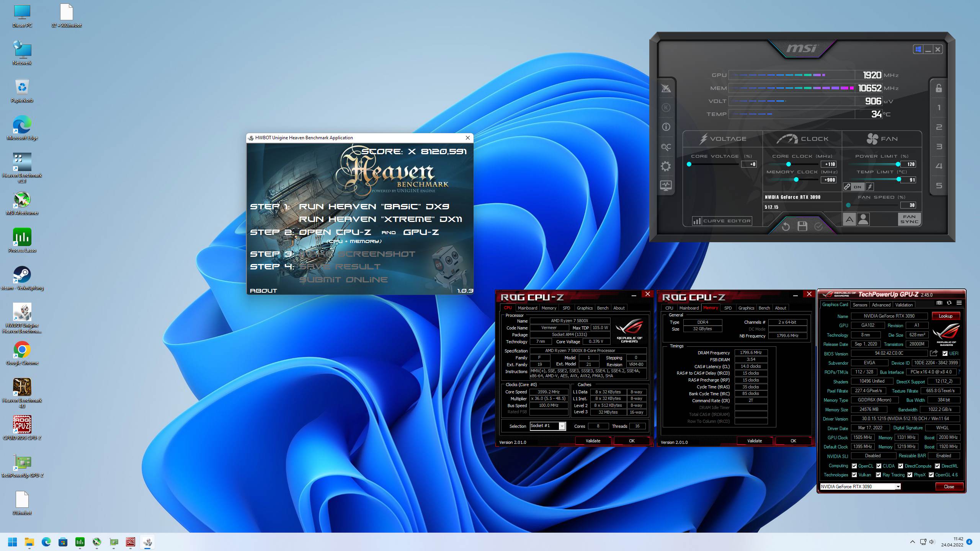Toggle the CUDA checkbox in GPU-Z
The height and width of the screenshot is (551, 980).
click(x=879, y=466)
